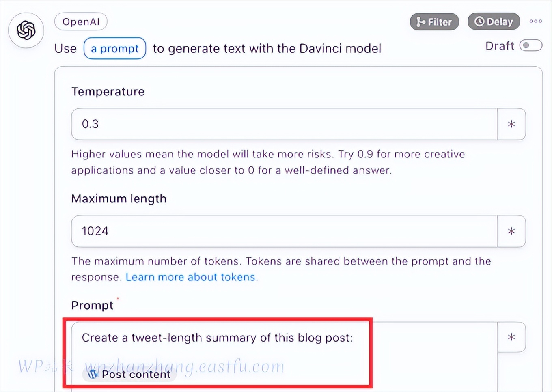Open the three-dot more options menu
The height and width of the screenshot is (392, 552).
point(535,21)
